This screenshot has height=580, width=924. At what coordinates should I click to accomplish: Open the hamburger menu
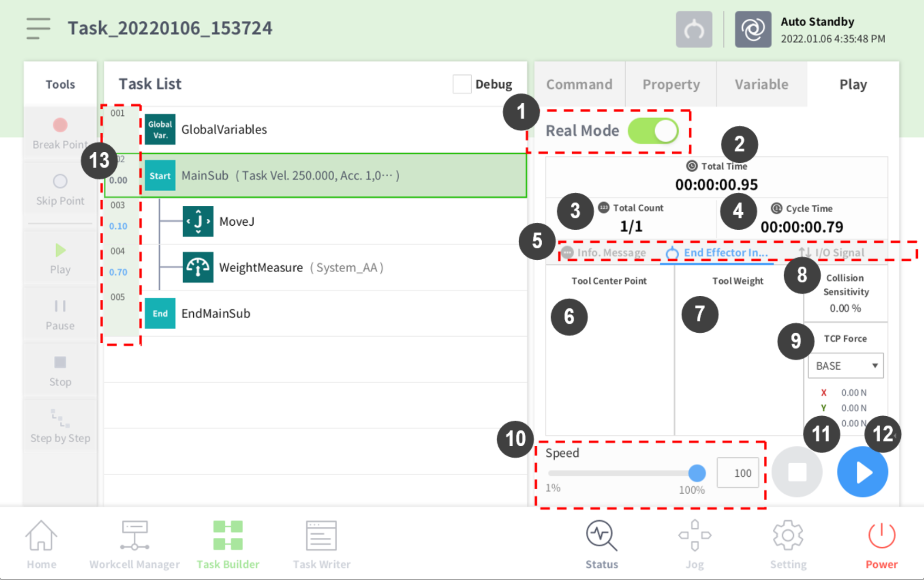[x=38, y=28]
